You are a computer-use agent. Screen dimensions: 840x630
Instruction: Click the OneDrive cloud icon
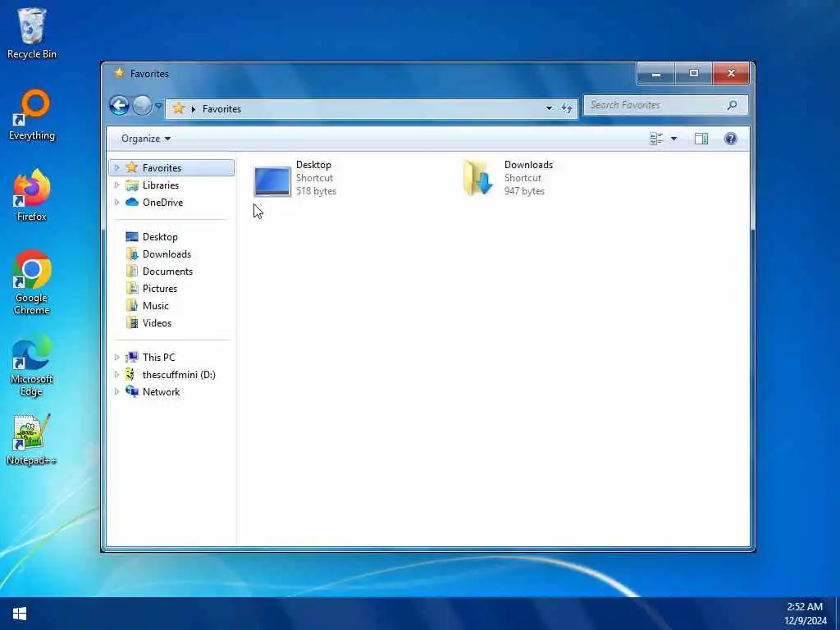click(x=132, y=203)
